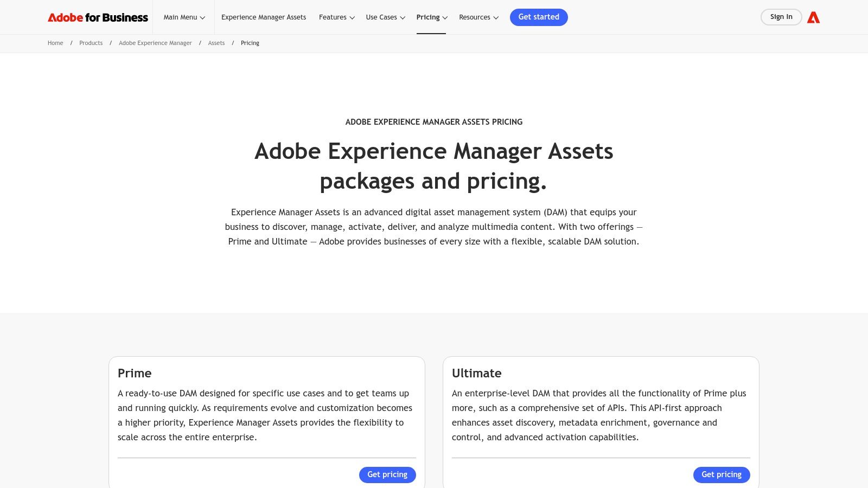Click the Sign In button
The image size is (868, 488).
pos(781,17)
